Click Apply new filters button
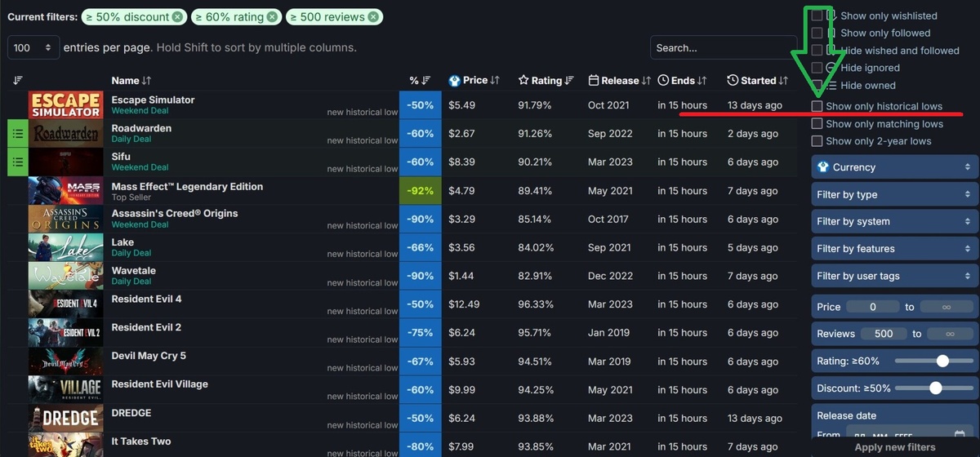980x457 pixels. [895, 447]
